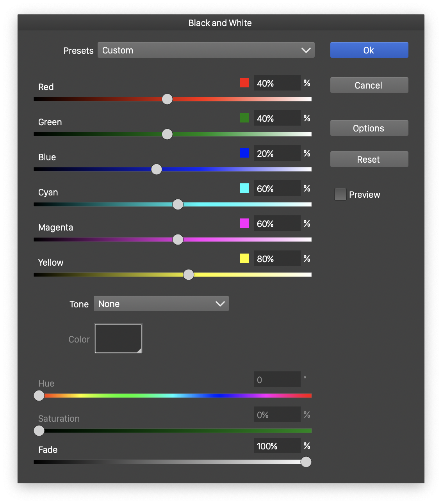
Task: Open the tone Color picker swatch
Action: point(118,339)
